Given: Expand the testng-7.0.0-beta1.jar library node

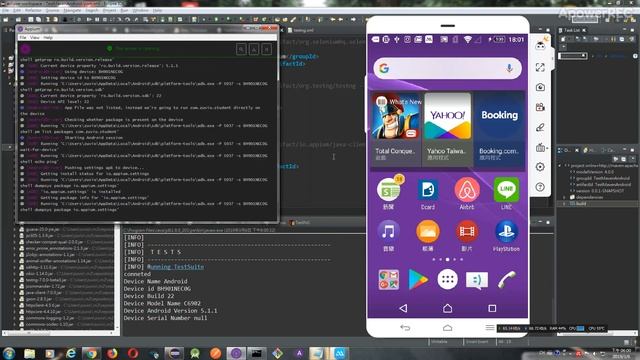Looking at the screenshot, I should coord(15,280).
